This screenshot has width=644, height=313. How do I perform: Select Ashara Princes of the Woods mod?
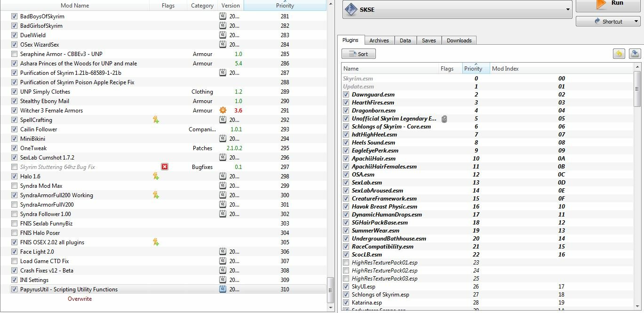pos(163,63)
